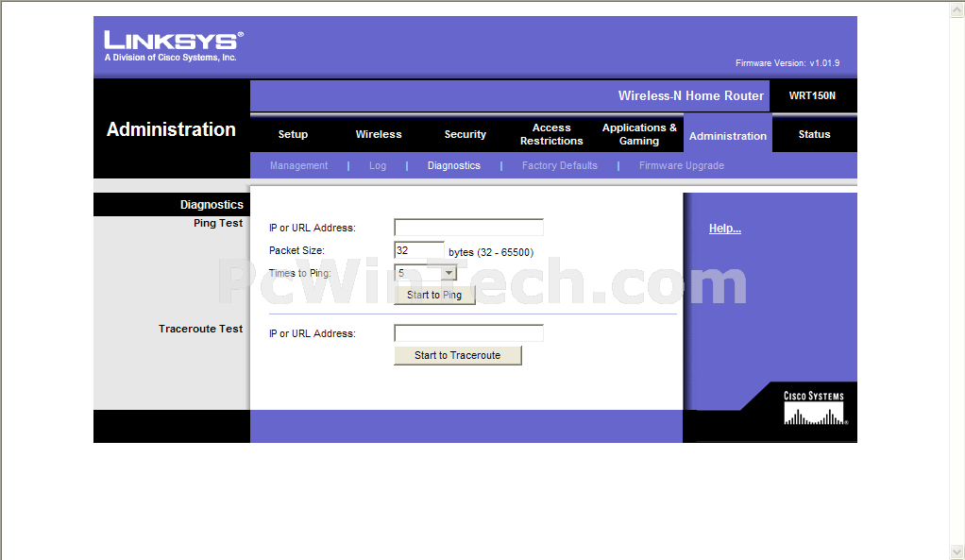This screenshot has width=965, height=560.
Task: Click the Cisco Systems logo
Action: (x=815, y=408)
